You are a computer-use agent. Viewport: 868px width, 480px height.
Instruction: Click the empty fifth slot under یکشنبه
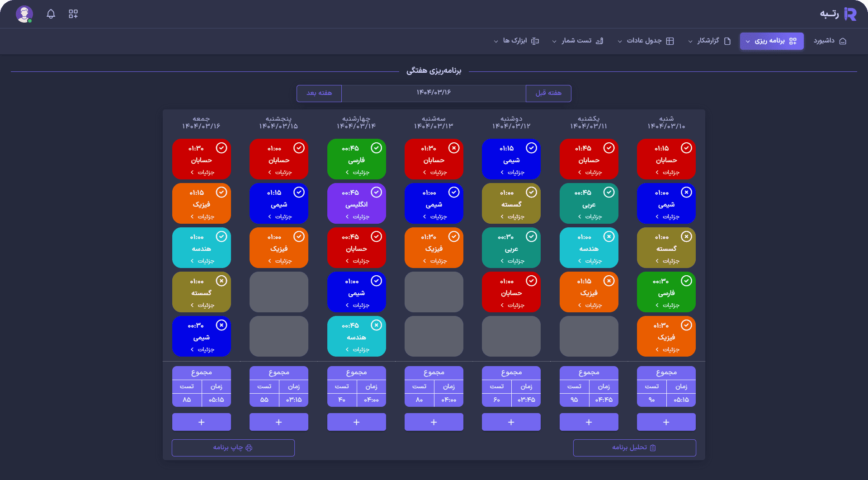click(x=589, y=336)
